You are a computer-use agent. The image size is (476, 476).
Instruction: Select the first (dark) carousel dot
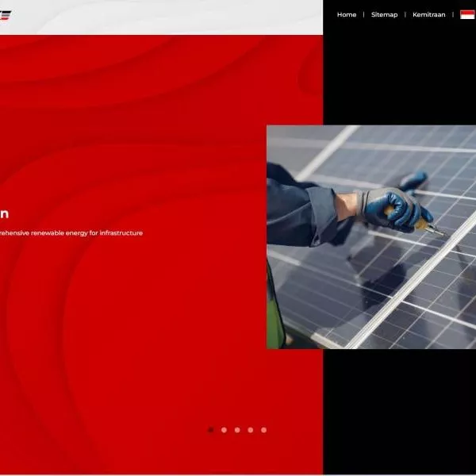[x=211, y=430]
